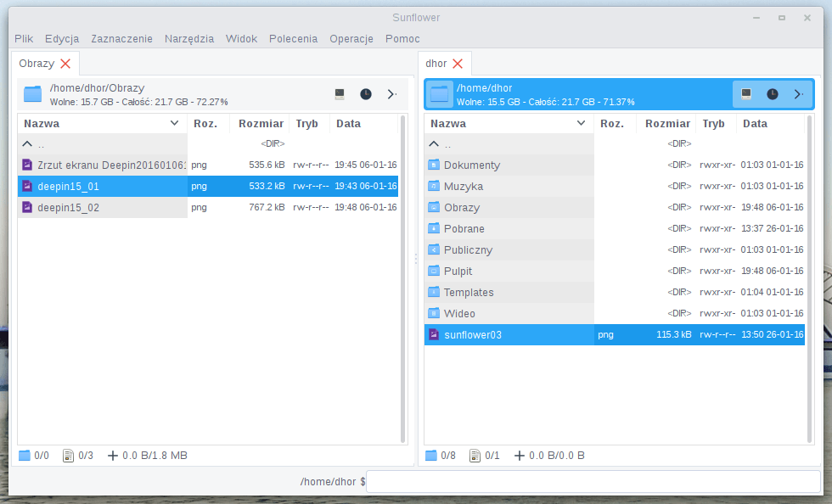
Task: Click the image icon of deepin15_01
Action: point(27,186)
